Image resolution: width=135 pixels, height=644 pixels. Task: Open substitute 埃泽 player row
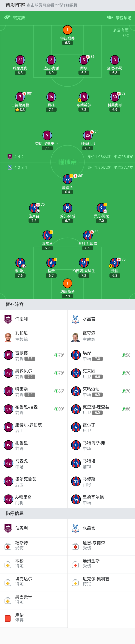(101, 355)
